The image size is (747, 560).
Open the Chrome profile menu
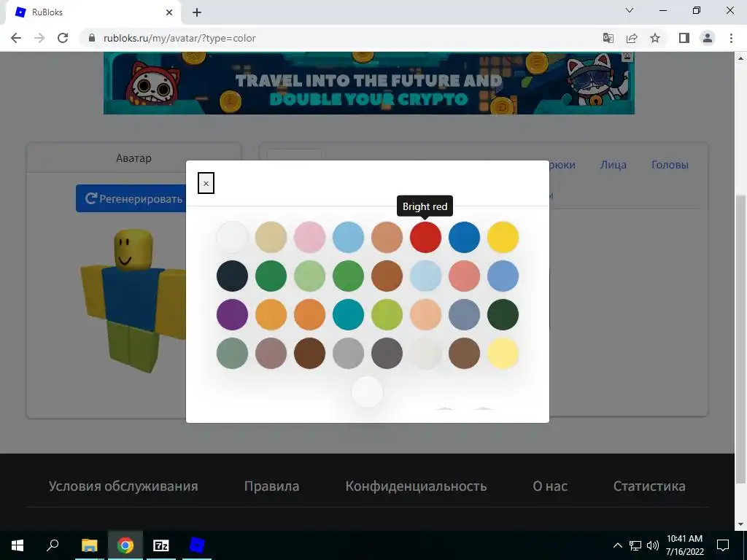point(708,38)
